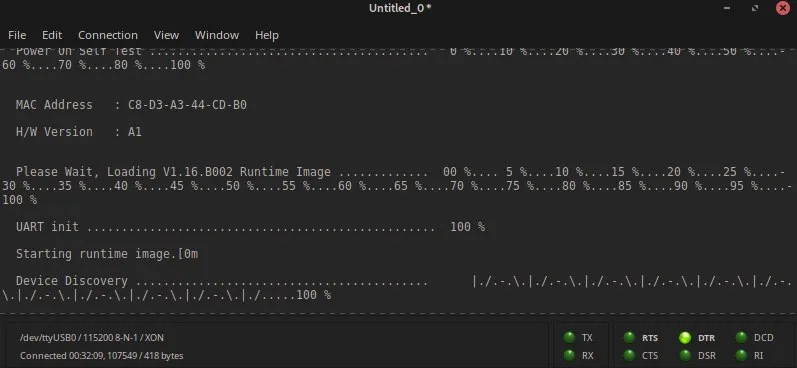Open the Edit menu
The width and height of the screenshot is (797, 368).
(x=52, y=35)
